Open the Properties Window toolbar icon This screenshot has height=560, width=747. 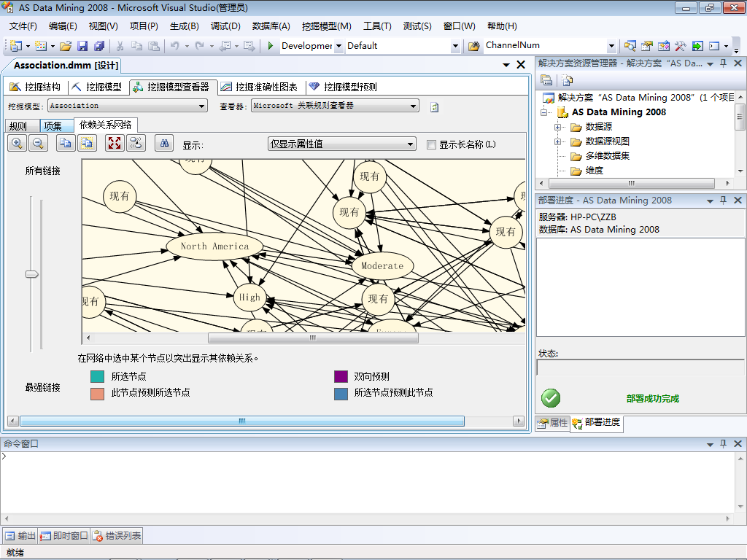point(646,46)
